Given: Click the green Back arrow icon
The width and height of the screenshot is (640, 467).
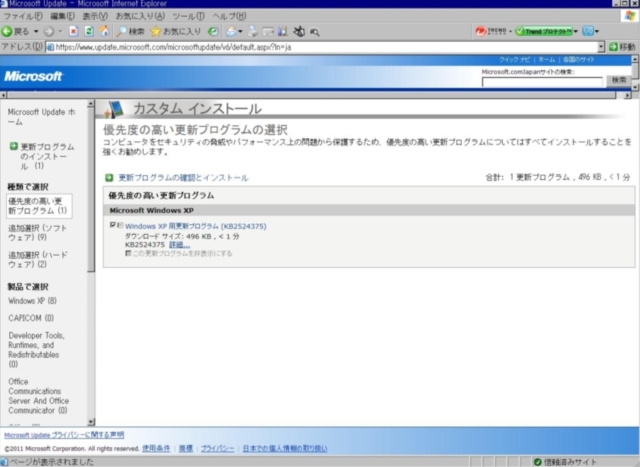Looking at the screenshot, I should [x=7, y=31].
